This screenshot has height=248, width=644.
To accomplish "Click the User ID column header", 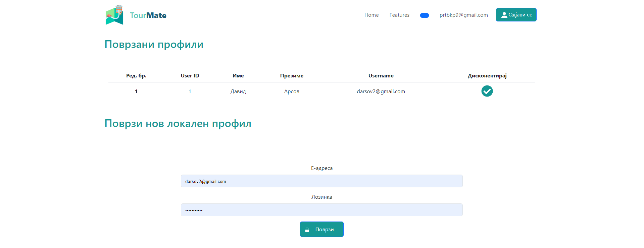I will pos(190,76).
